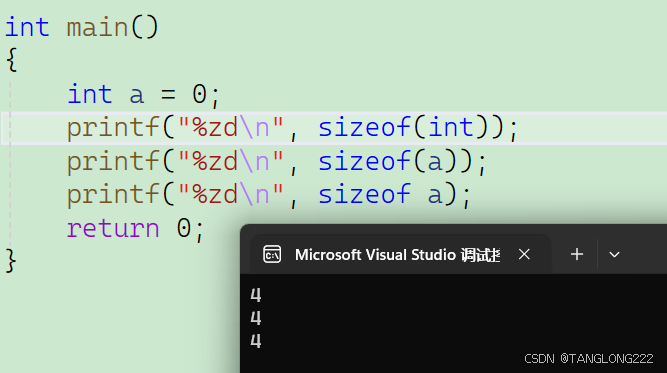This screenshot has width=667, height=373.
Task: Click the return keyword
Action: pyautogui.click(x=113, y=228)
